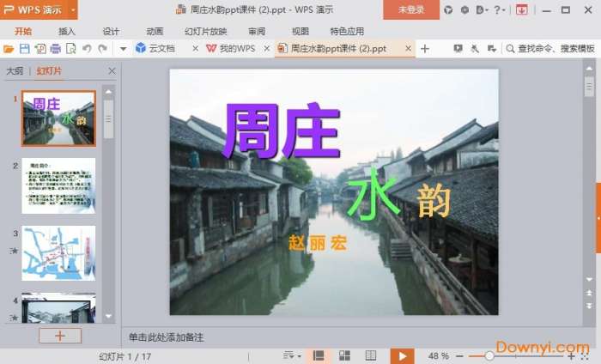Switch to the 大纲 outline pane tab

pos(15,71)
